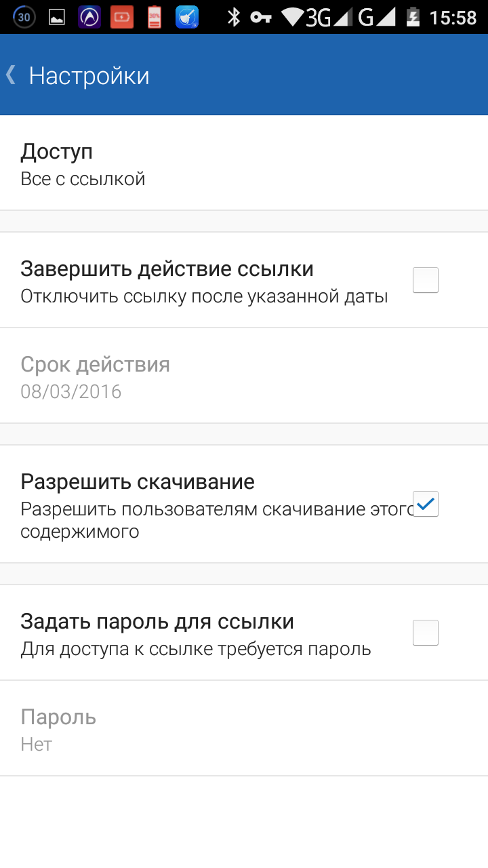Tap the circular 30 status bar icon
Viewport: 488px width, 868px height.
[24, 17]
